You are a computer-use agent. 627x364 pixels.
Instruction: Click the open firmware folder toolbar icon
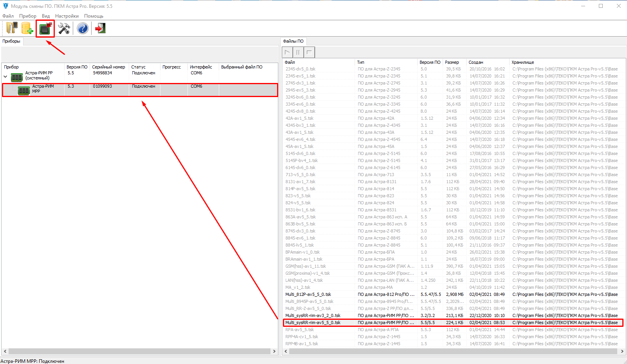[x=12, y=28]
